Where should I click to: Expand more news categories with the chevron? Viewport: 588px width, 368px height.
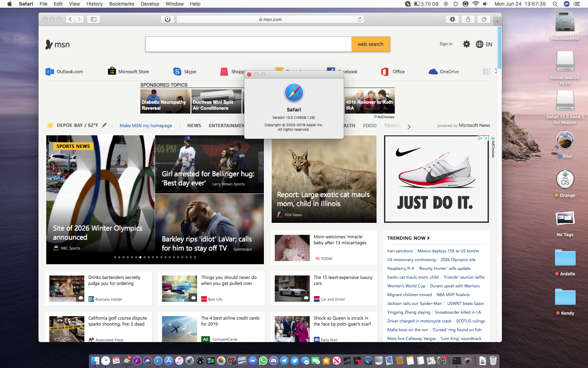click(409, 127)
